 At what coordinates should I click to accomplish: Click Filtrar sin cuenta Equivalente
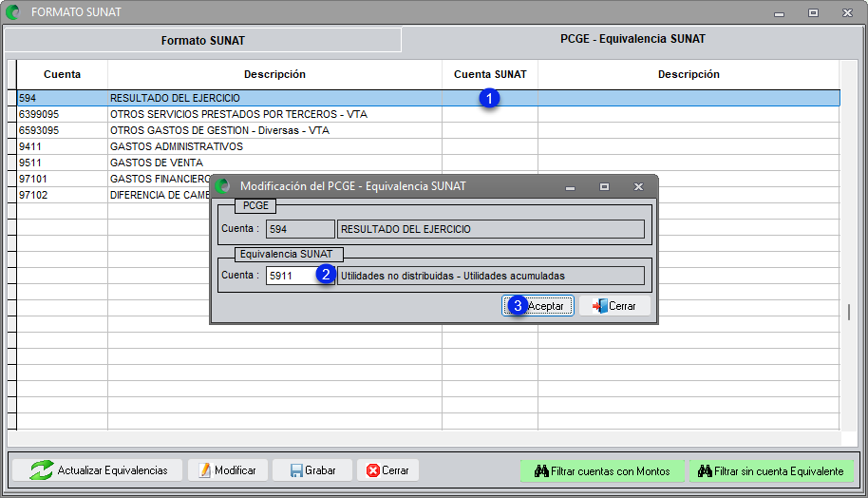pyautogui.click(x=771, y=471)
